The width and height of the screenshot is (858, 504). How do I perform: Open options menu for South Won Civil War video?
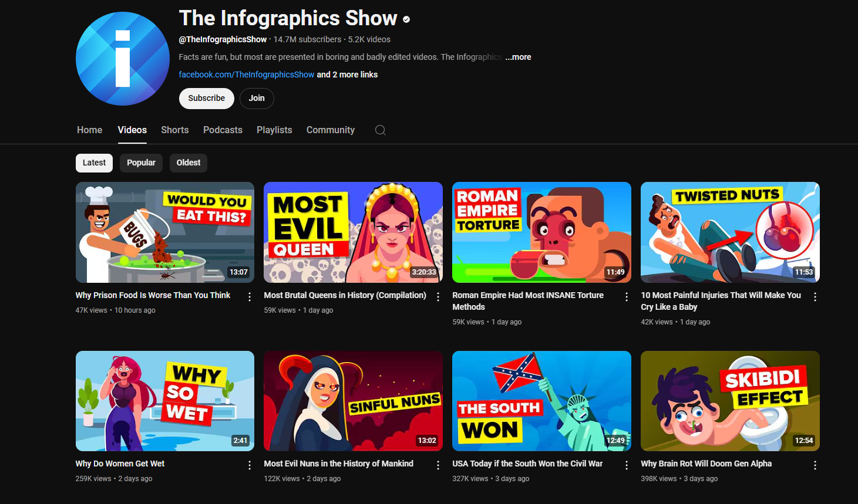pos(627,465)
